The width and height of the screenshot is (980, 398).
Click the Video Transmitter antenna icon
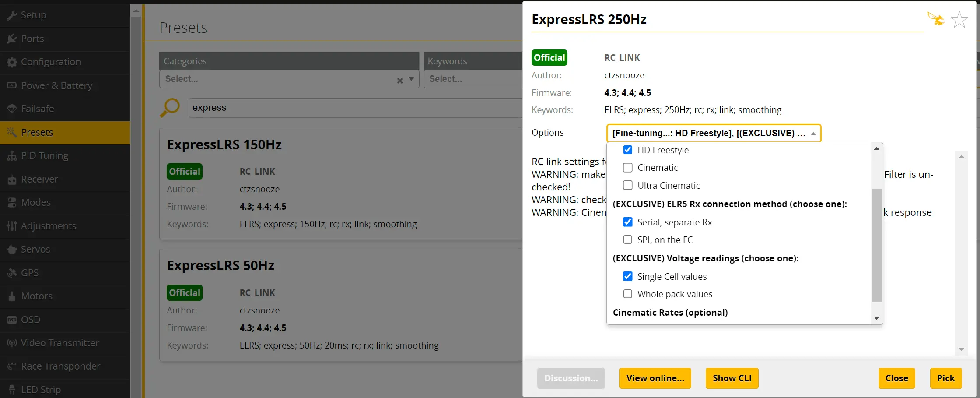tap(12, 343)
